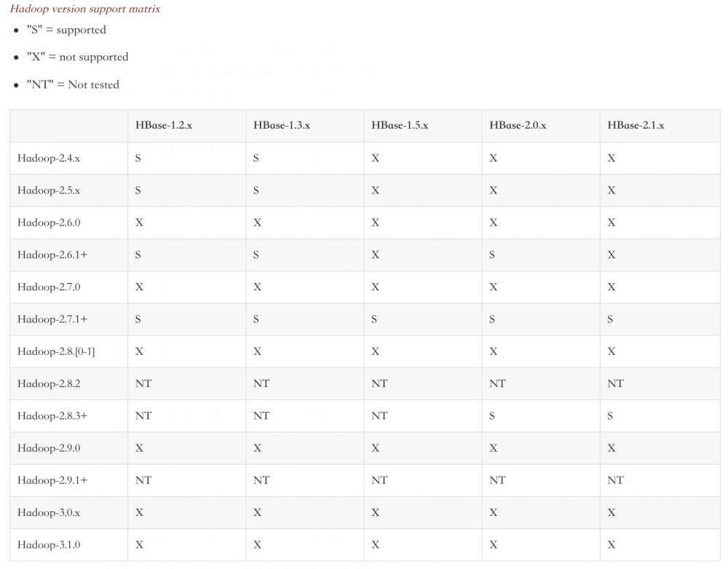Select the HBase-1.3.x column header
Viewport: 728px width, 569px height.
(282, 125)
